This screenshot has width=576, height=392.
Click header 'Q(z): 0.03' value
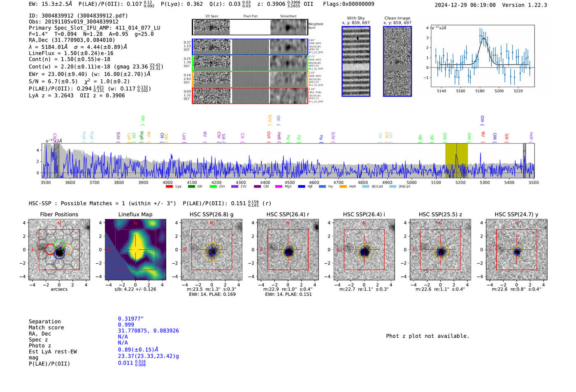[x=225, y=4]
